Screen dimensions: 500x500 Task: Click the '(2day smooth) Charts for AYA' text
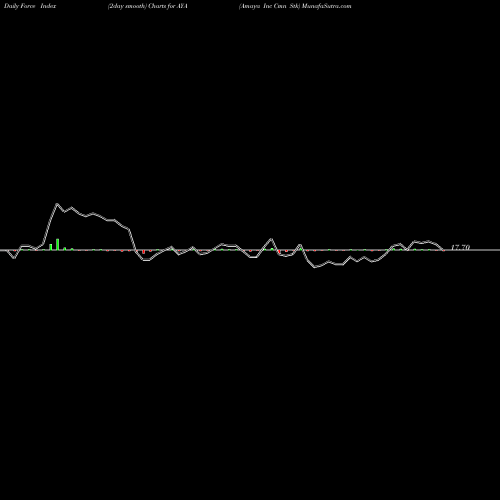(148, 6)
